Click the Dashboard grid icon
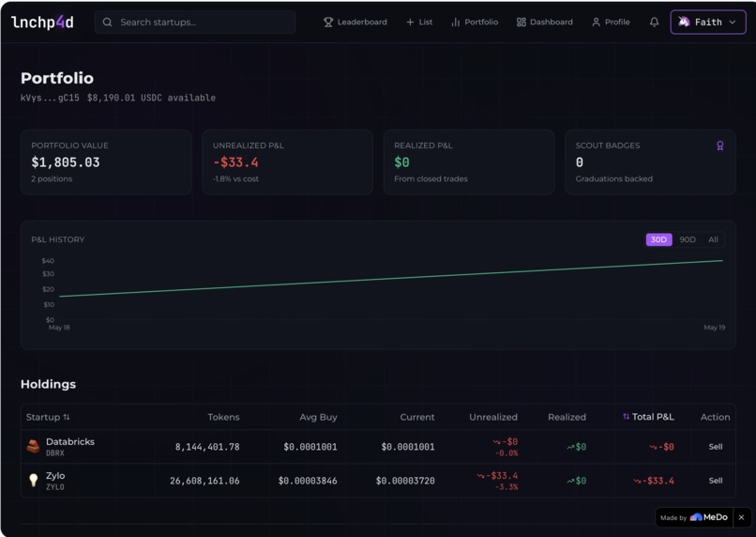Image resolution: width=756 pixels, height=537 pixels. click(x=522, y=23)
